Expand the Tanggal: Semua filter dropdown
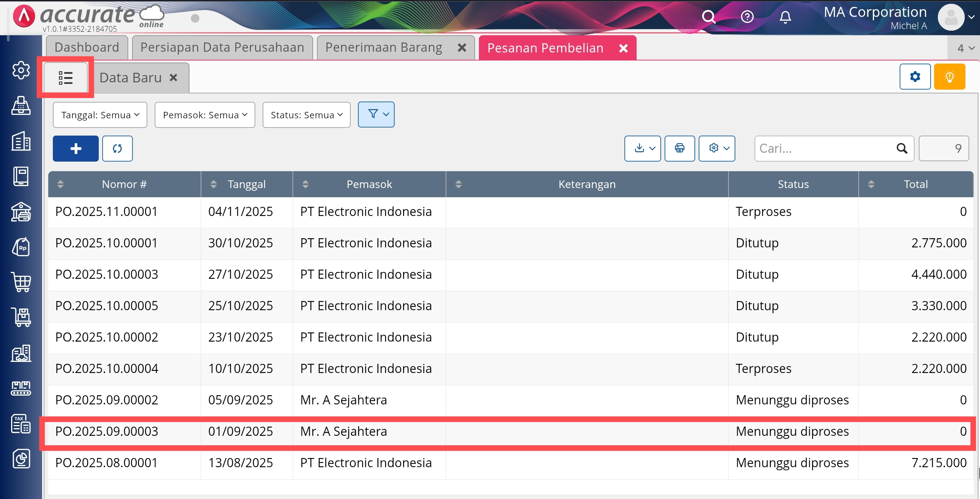 click(100, 115)
